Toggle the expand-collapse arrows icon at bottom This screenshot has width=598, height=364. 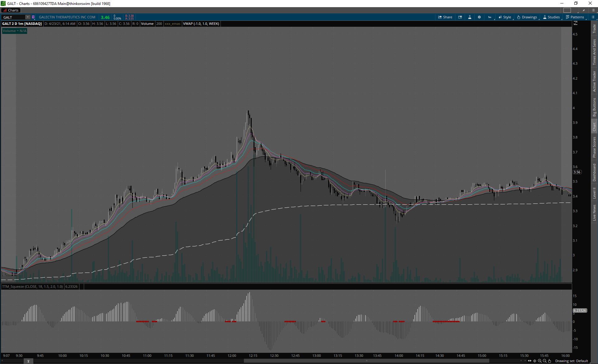point(529,361)
